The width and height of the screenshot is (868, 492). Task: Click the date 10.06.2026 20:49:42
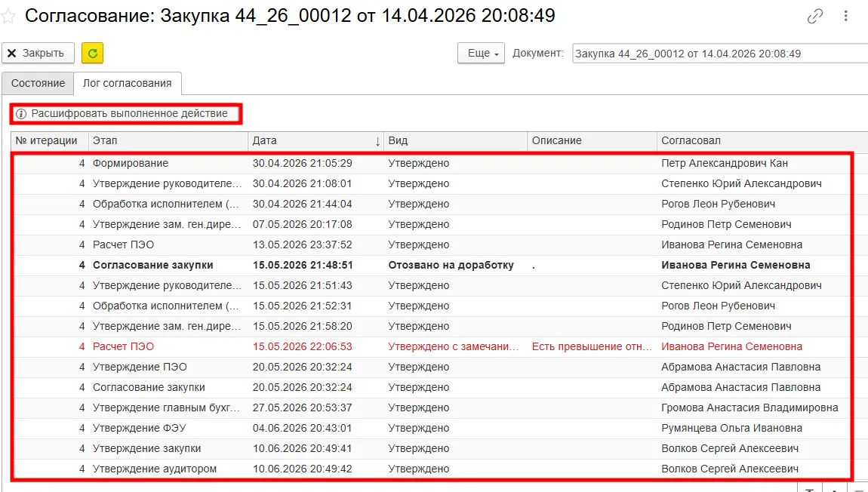pyautogui.click(x=302, y=469)
